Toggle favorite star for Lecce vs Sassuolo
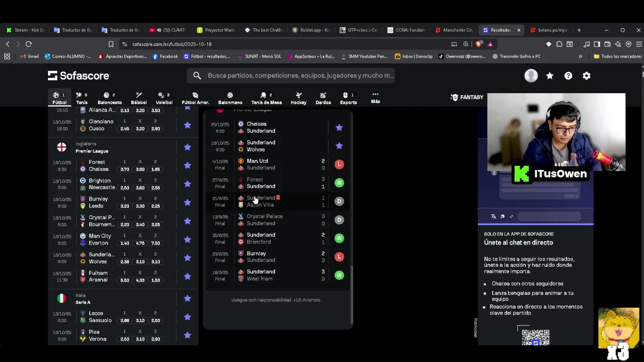 coord(187,317)
